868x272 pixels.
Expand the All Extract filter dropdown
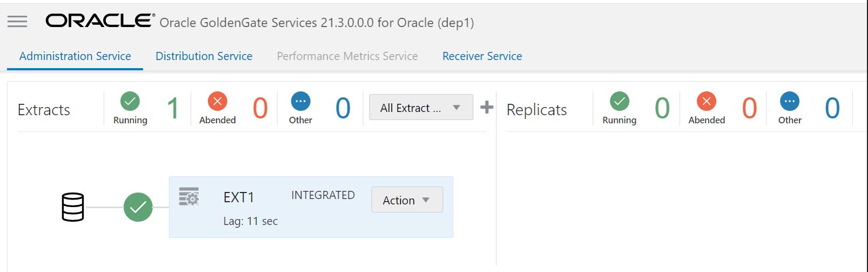tap(421, 108)
